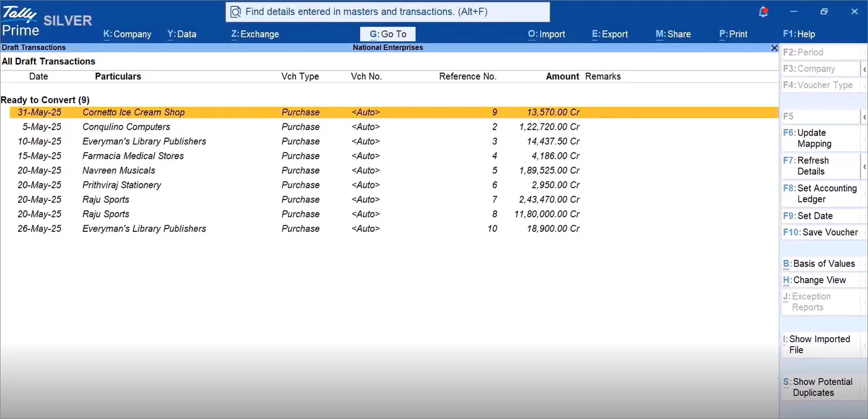Click the notification bell icon
The width and height of the screenshot is (868, 419).
(x=763, y=11)
